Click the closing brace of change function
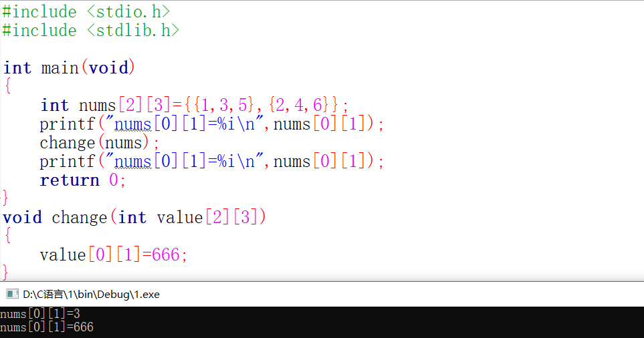 pos(5,273)
